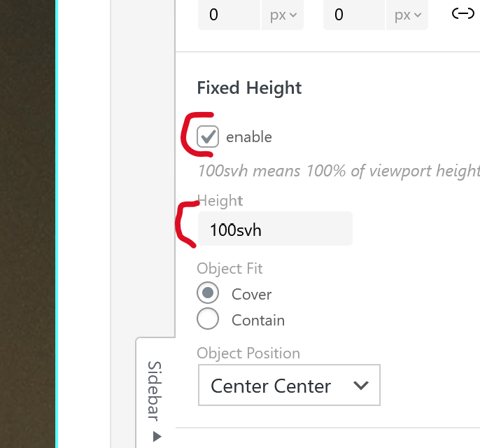Focus the Height field showing 100svh
Image resolution: width=480 pixels, height=448 pixels.
[x=274, y=229]
